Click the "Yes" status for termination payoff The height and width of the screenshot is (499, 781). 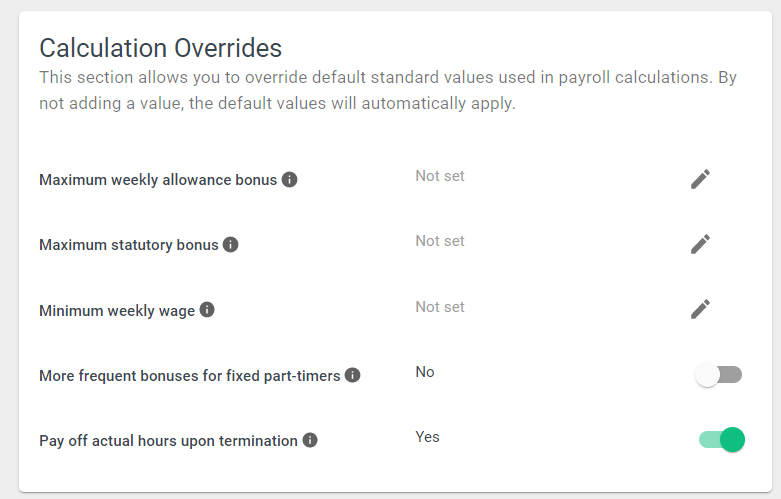(427, 437)
